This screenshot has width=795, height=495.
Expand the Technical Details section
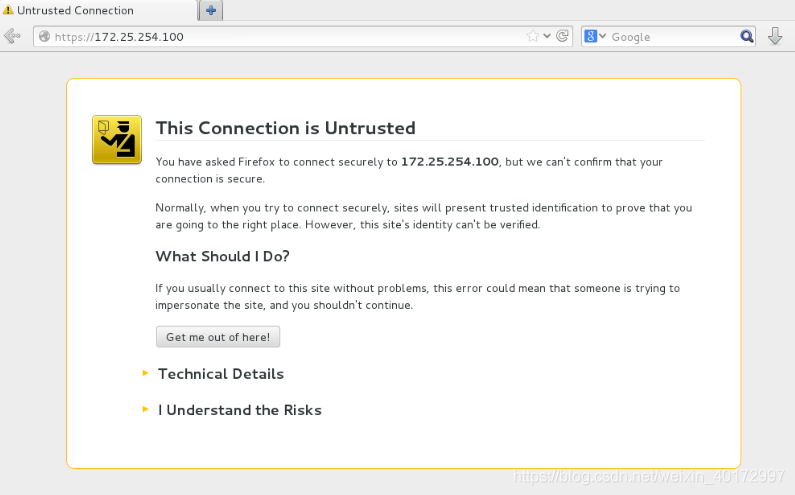(221, 374)
